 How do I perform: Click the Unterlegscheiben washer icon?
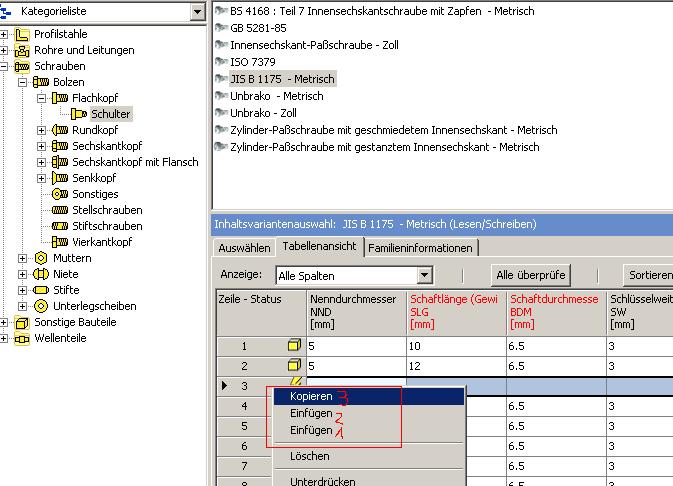41,306
